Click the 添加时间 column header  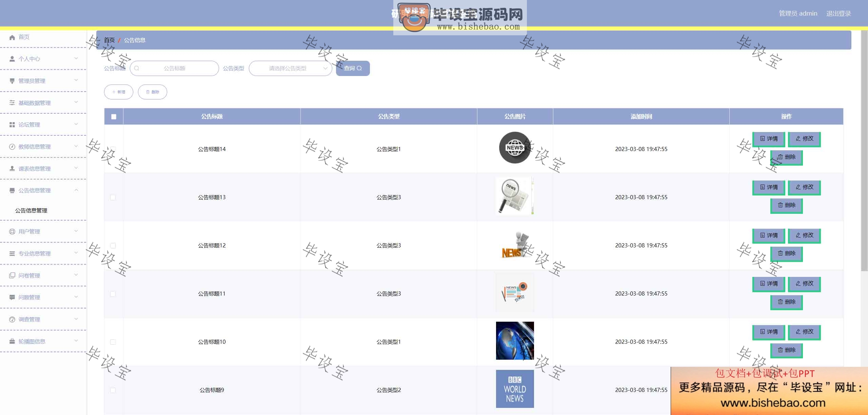coord(641,116)
